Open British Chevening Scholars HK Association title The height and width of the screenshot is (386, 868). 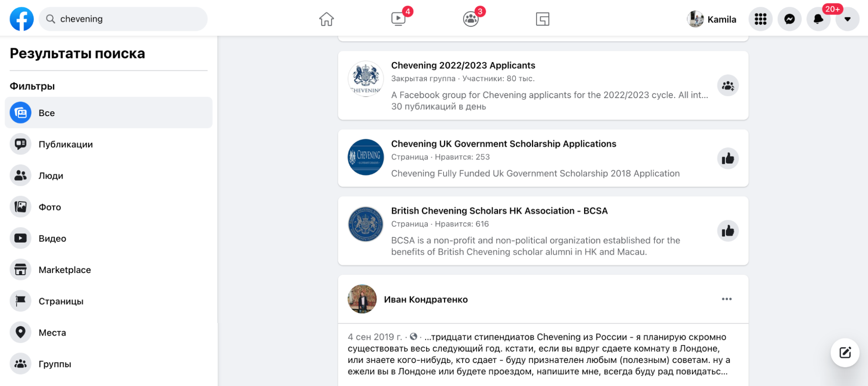499,211
